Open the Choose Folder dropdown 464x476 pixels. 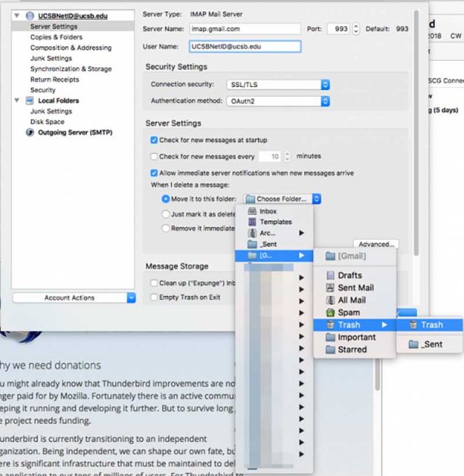click(x=282, y=199)
